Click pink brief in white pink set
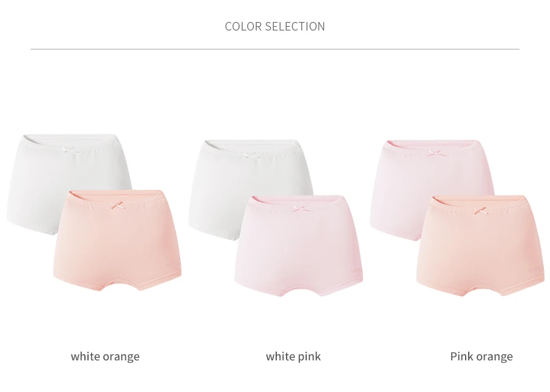This screenshot has width=550, height=392. [x=298, y=246]
